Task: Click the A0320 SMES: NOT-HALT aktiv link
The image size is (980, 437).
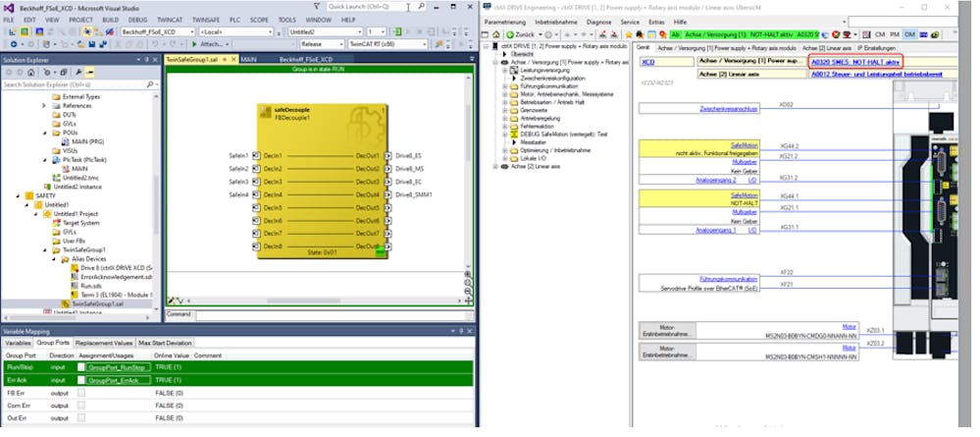Action: (854, 62)
